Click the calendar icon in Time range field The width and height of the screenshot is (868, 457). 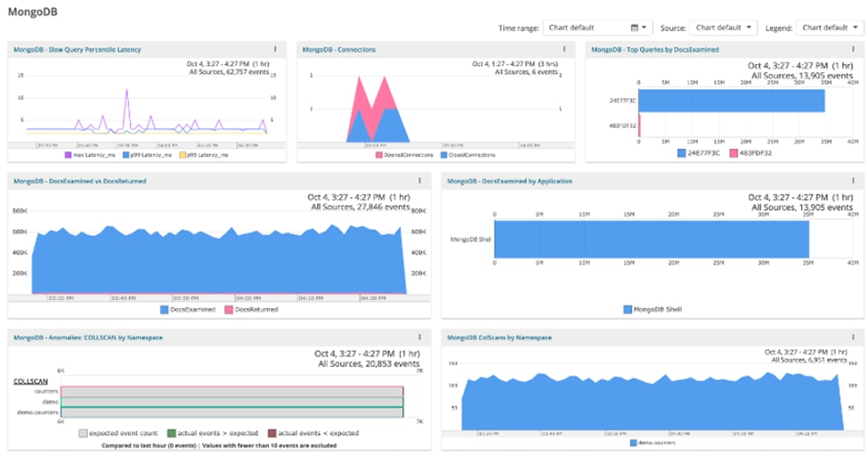pos(635,28)
